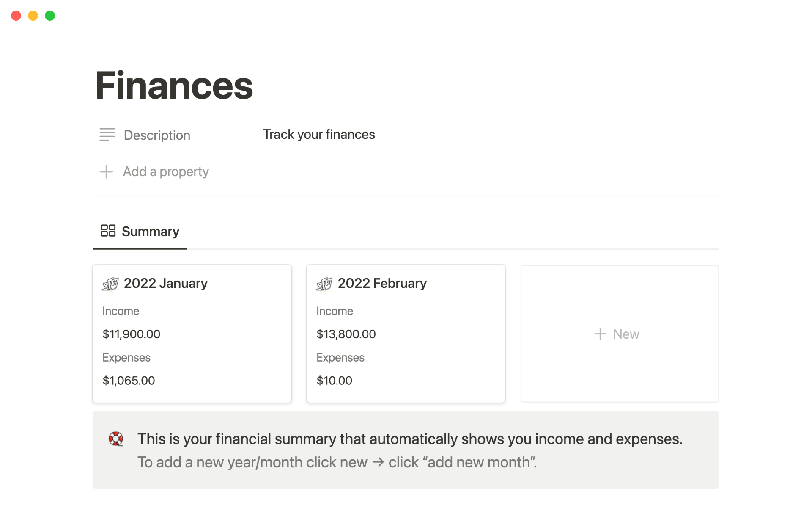Click the green fullscreen window button
Screen dimensions: 812x508
tap(50, 16)
